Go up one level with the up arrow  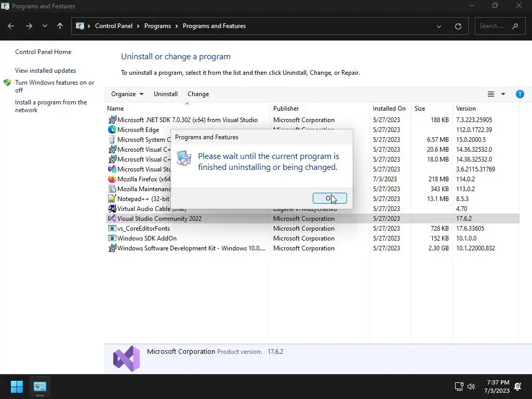(60, 26)
